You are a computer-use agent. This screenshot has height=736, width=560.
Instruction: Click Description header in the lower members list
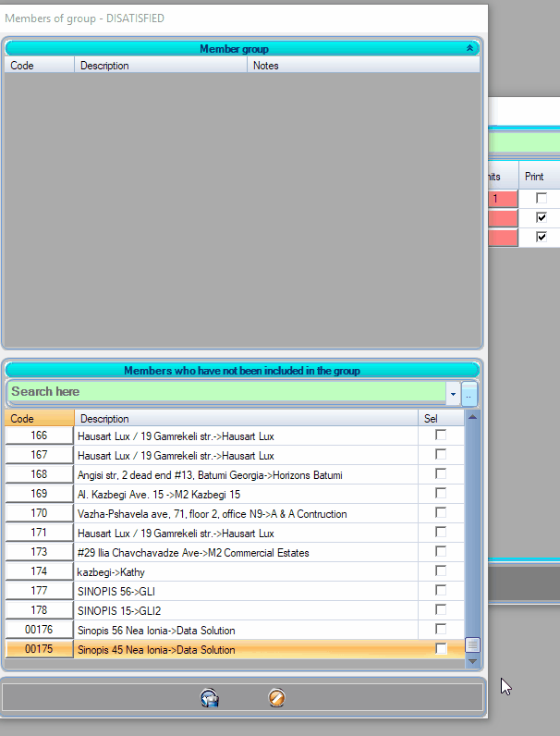point(245,419)
